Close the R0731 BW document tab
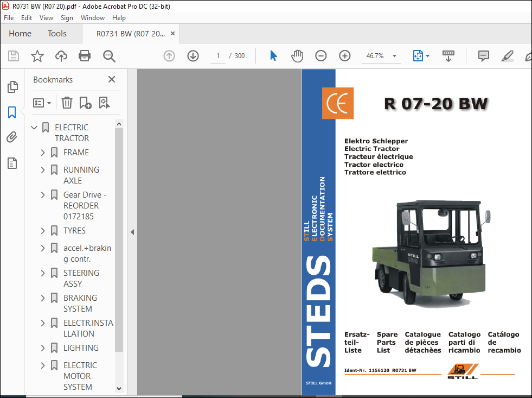The width and height of the screenshot is (532, 398). [172, 34]
